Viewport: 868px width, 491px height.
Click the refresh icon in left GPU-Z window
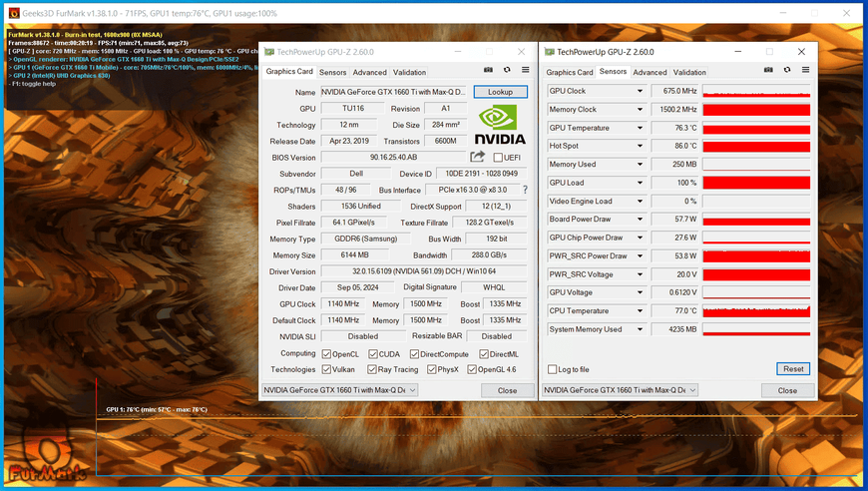507,70
